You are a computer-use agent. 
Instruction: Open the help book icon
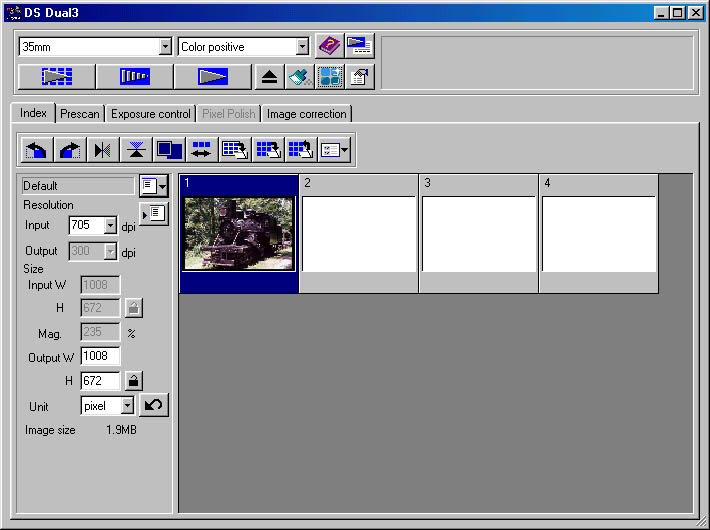(330, 46)
